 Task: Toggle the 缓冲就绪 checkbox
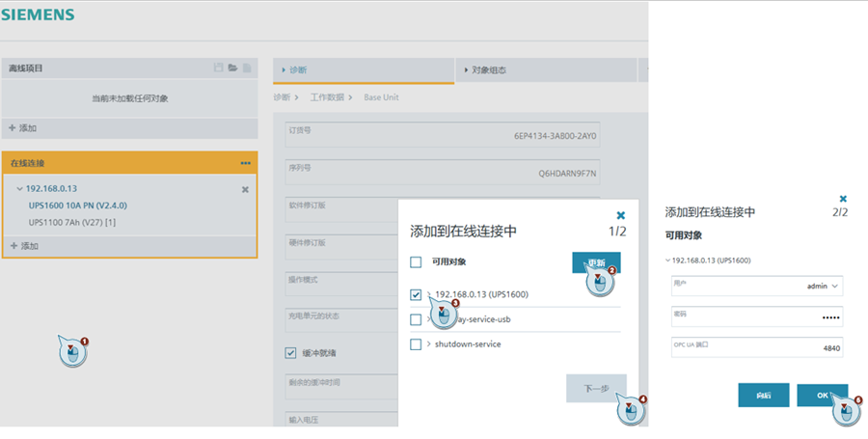click(x=291, y=352)
